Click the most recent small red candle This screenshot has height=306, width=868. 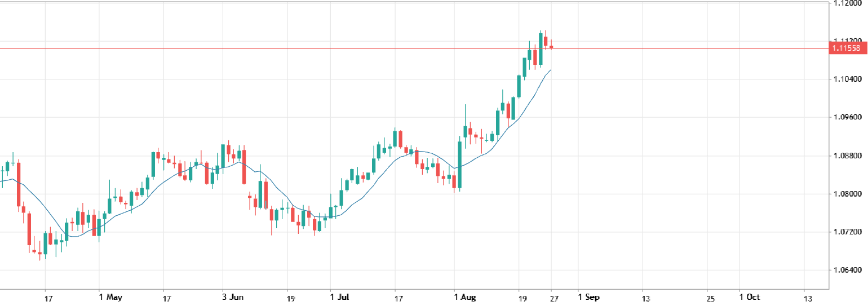552,47
